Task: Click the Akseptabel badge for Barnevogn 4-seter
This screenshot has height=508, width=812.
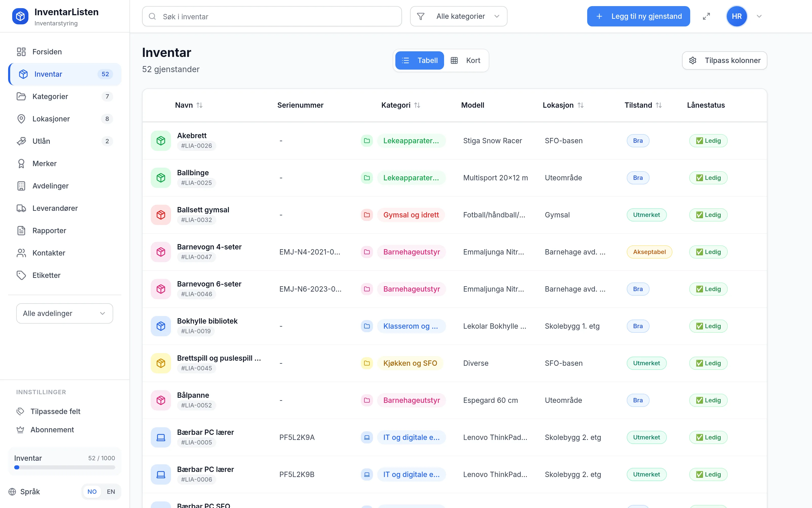Action: point(649,252)
